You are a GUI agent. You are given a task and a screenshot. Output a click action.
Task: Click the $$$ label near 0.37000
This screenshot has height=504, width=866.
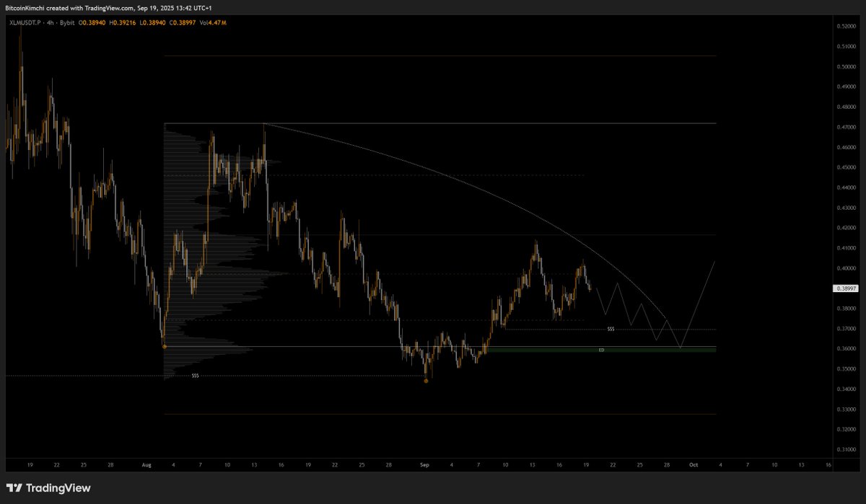(611, 329)
